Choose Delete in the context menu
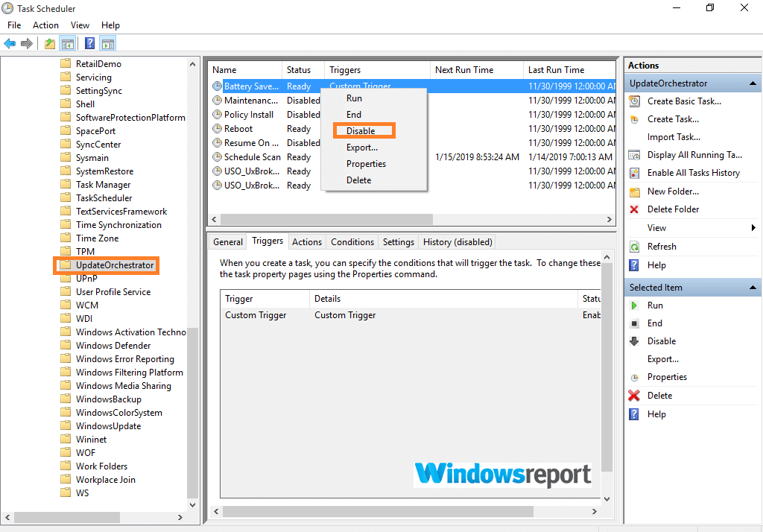The image size is (763, 532). point(359,180)
